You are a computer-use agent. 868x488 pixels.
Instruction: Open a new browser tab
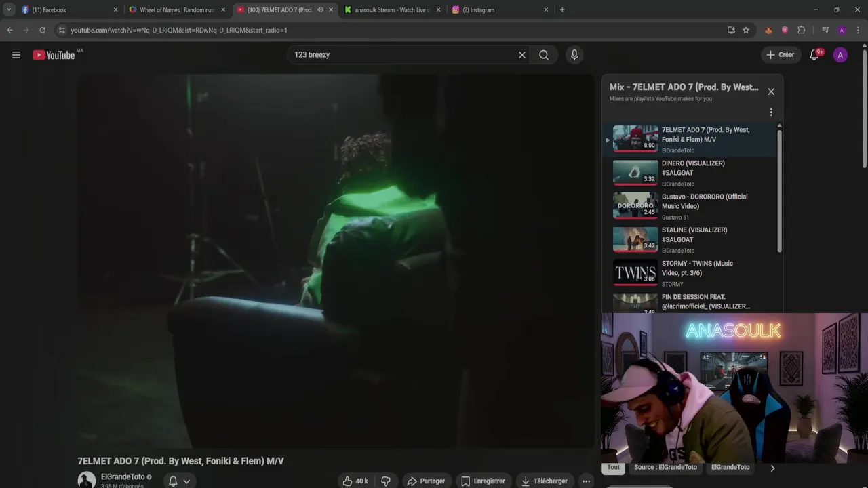tap(562, 9)
